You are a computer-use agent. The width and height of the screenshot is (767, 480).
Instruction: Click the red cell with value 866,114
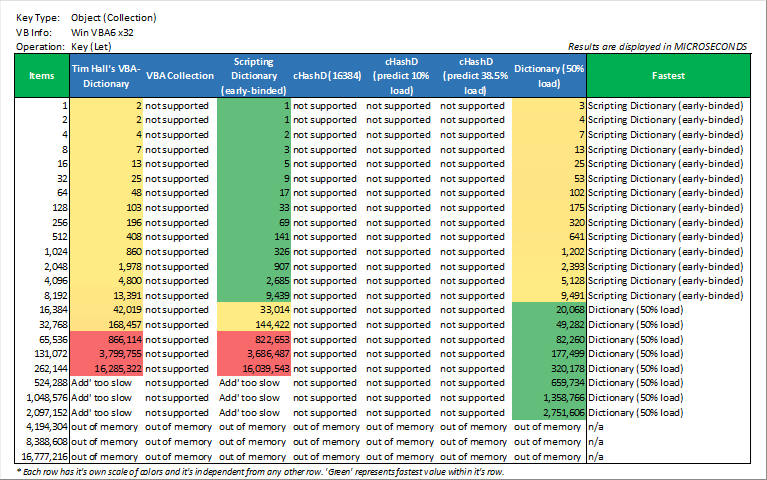click(107, 339)
